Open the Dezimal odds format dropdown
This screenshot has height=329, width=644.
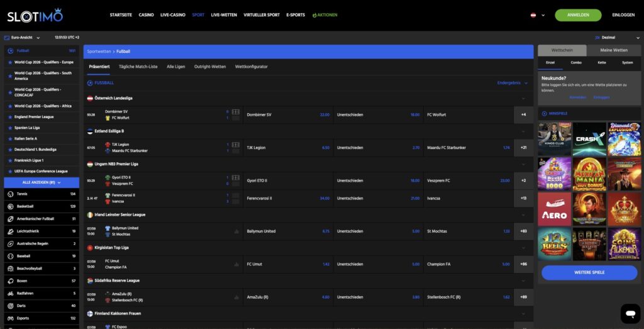point(618,37)
